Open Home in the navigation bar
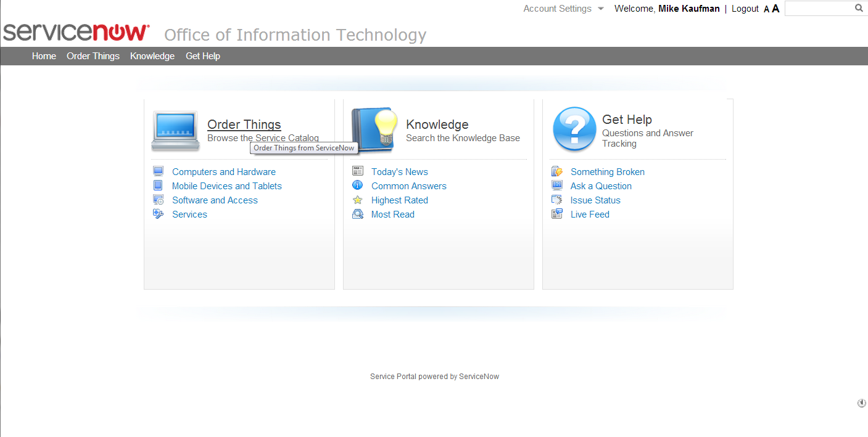868x437 pixels. [x=44, y=56]
